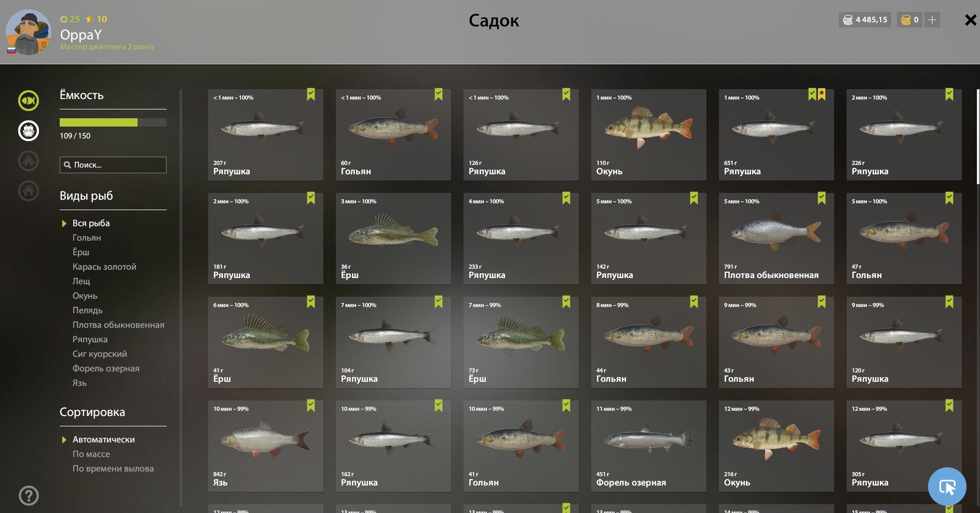Add gold coins with plus icon
This screenshot has height=513, width=980.
pyautogui.click(x=932, y=20)
